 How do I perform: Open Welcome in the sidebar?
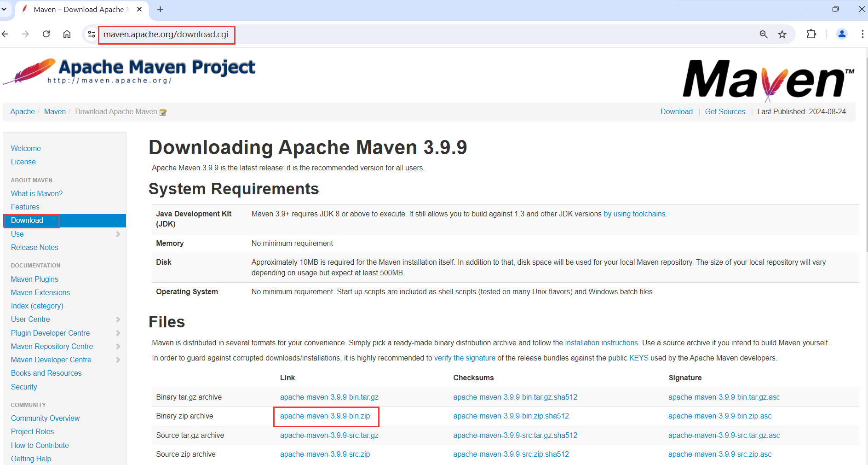(x=26, y=149)
